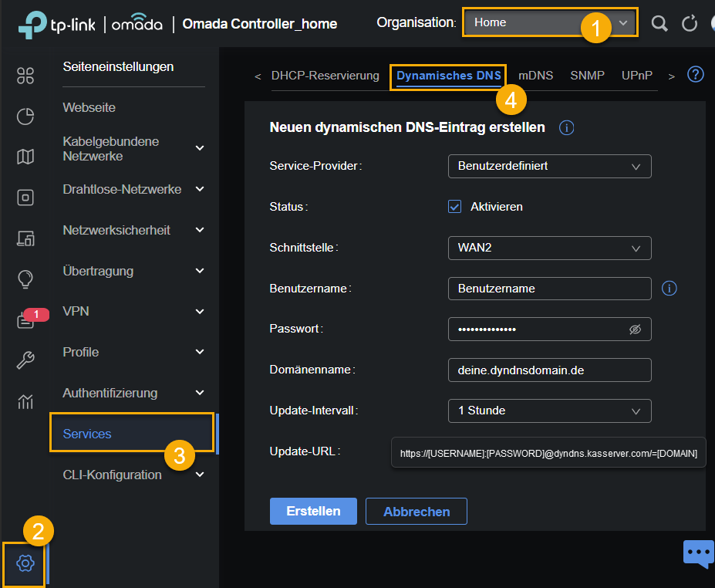
Task: Click the Abbrechen button
Action: pyautogui.click(x=417, y=512)
